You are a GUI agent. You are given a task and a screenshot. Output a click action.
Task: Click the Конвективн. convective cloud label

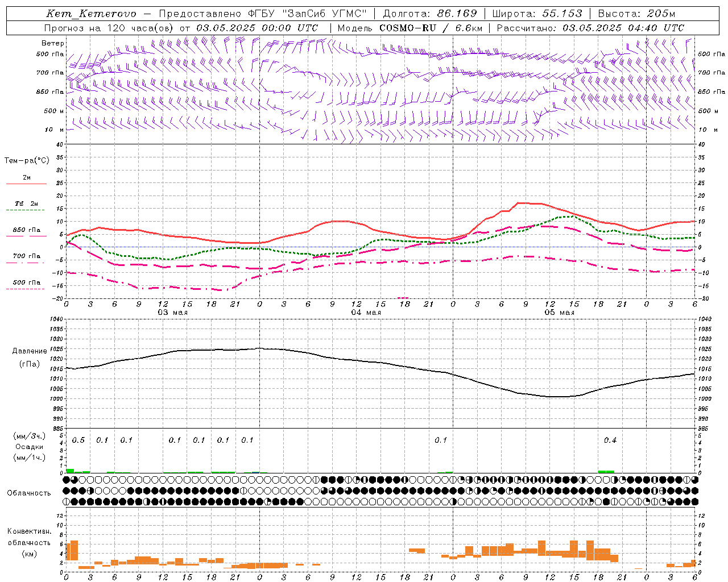[x=29, y=531]
